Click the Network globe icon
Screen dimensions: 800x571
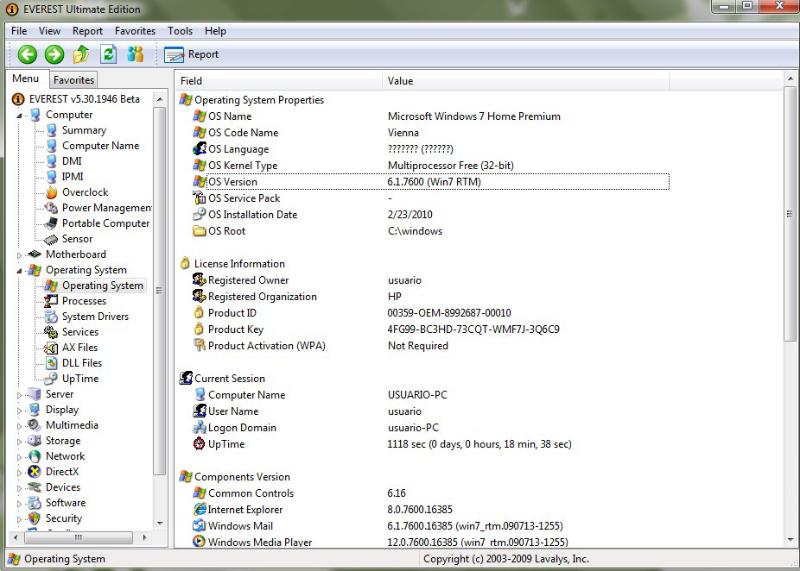click(x=35, y=456)
